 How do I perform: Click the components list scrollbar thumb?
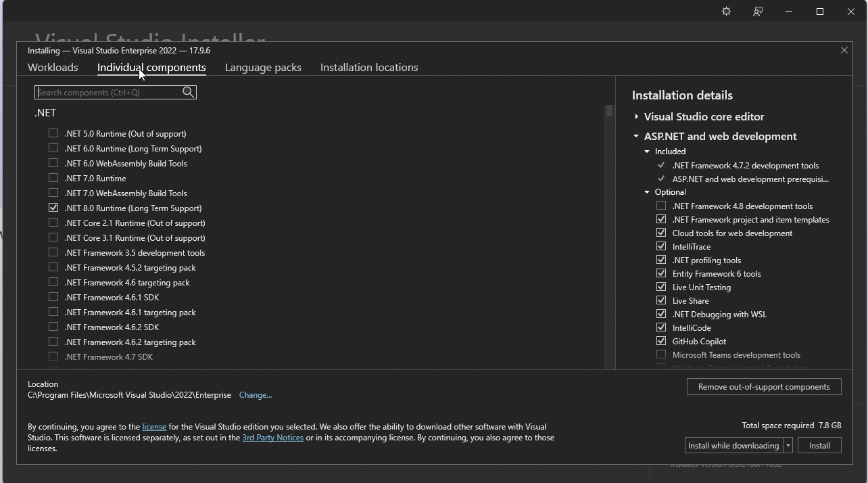click(609, 111)
